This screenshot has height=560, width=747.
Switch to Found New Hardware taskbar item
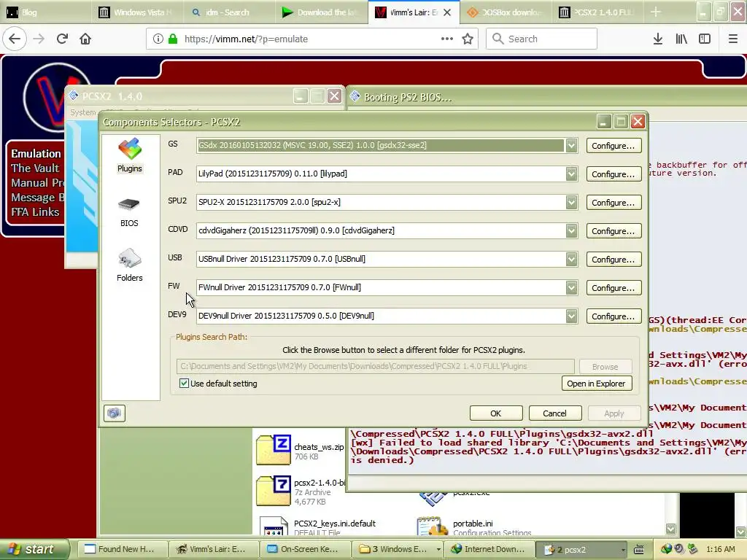(122, 549)
